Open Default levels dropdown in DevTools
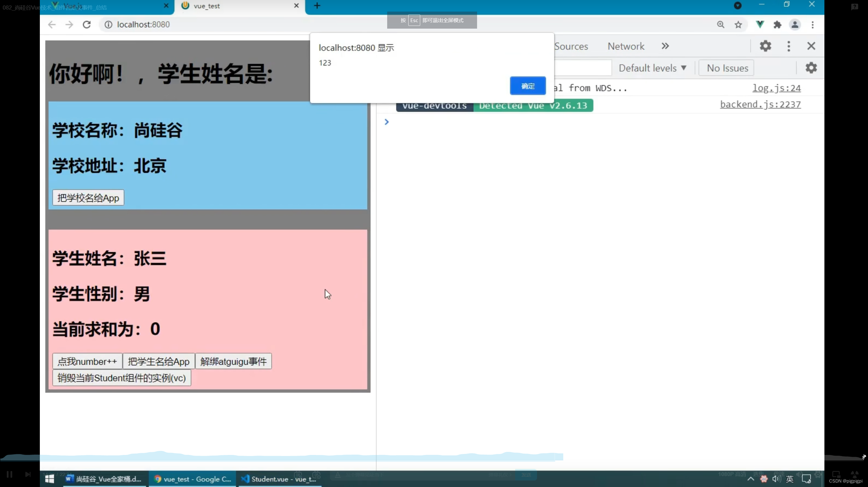868x487 pixels. click(651, 67)
